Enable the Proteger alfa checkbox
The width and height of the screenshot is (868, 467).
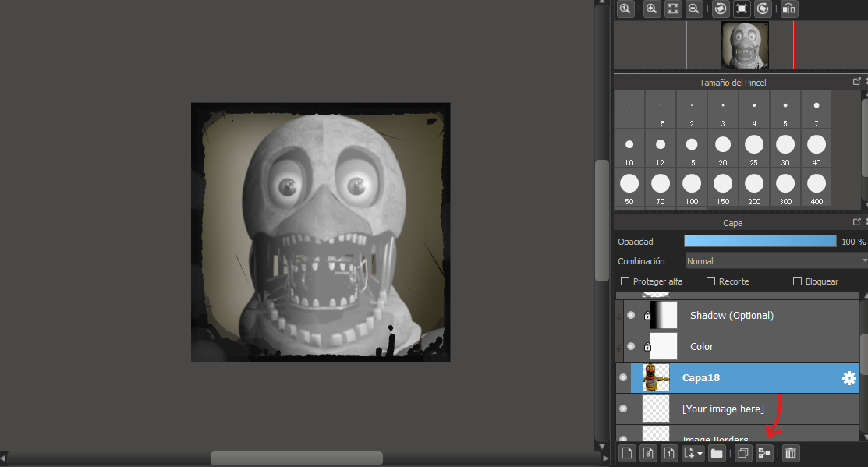click(625, 281)
